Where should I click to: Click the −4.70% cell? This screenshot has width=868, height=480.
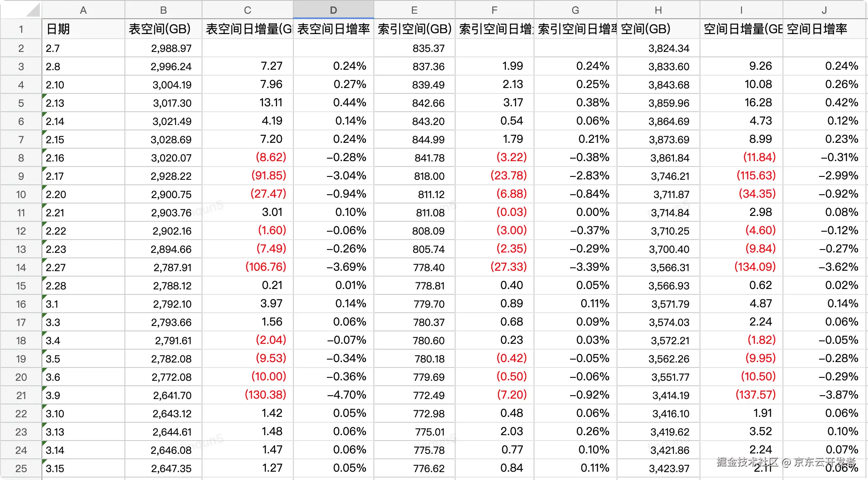pyautogui.click(x=346, y=395)
